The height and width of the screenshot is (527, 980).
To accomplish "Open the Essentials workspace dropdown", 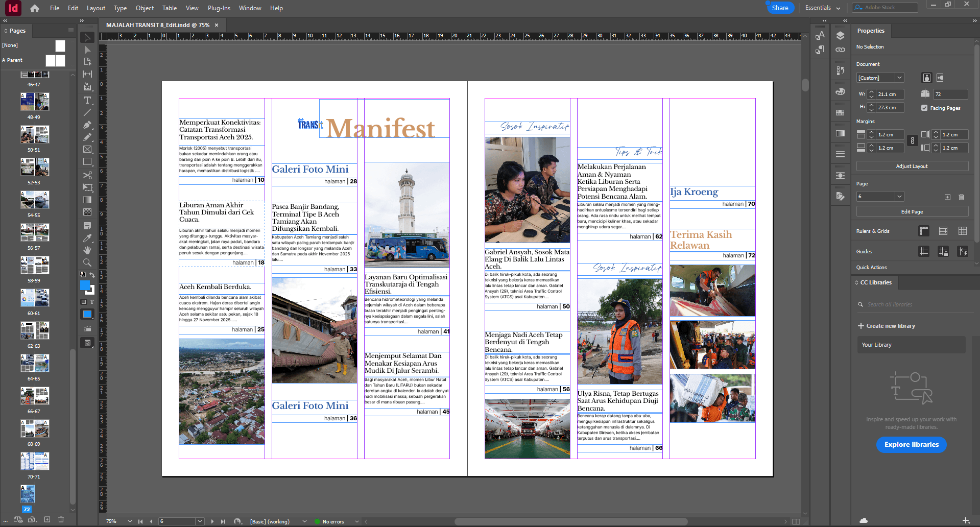I will (x=823, y=8).
